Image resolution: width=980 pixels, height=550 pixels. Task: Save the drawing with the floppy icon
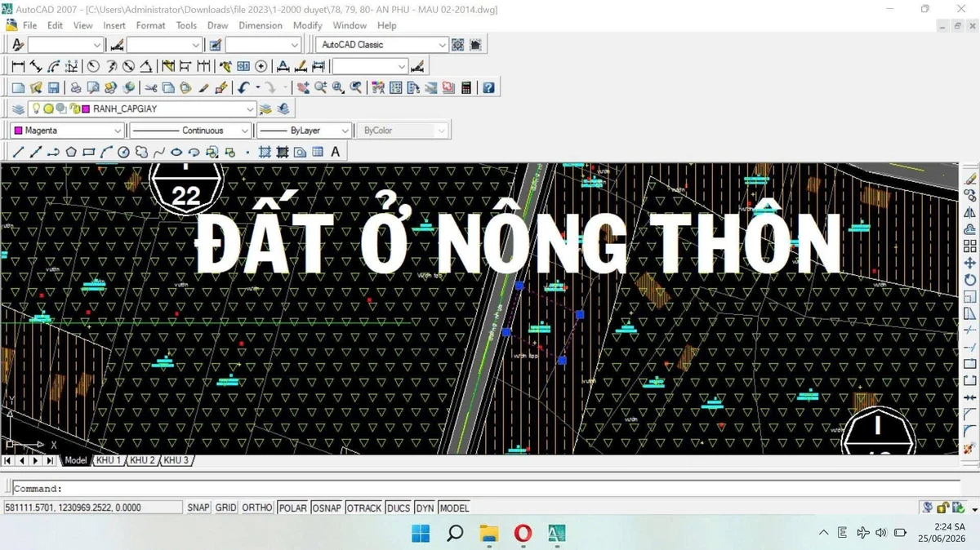54,87
